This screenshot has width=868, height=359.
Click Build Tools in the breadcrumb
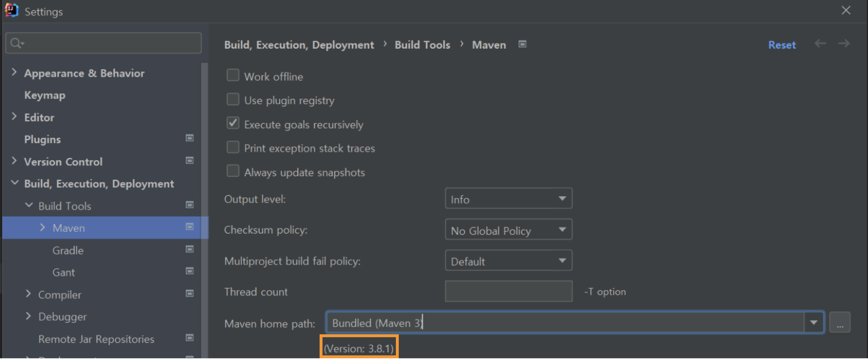(x=422, y=45)
